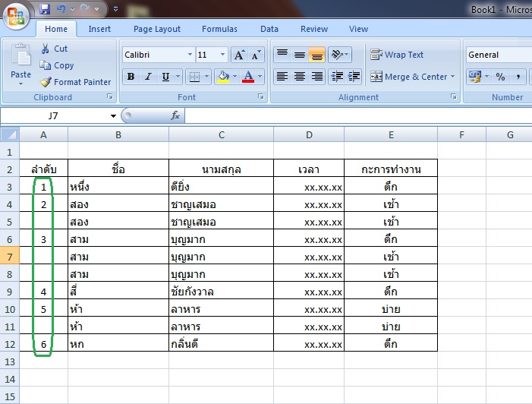Click Merge & Center button

(408, 77)
